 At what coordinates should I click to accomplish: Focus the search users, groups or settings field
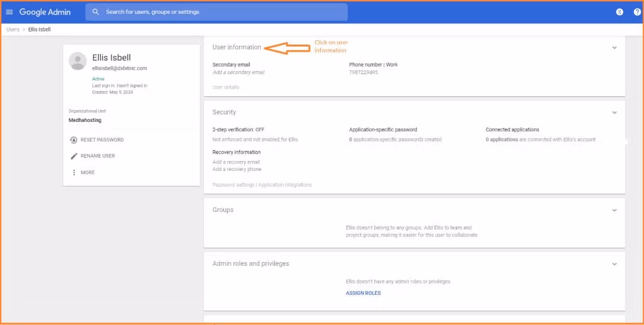tap(220, 12)
